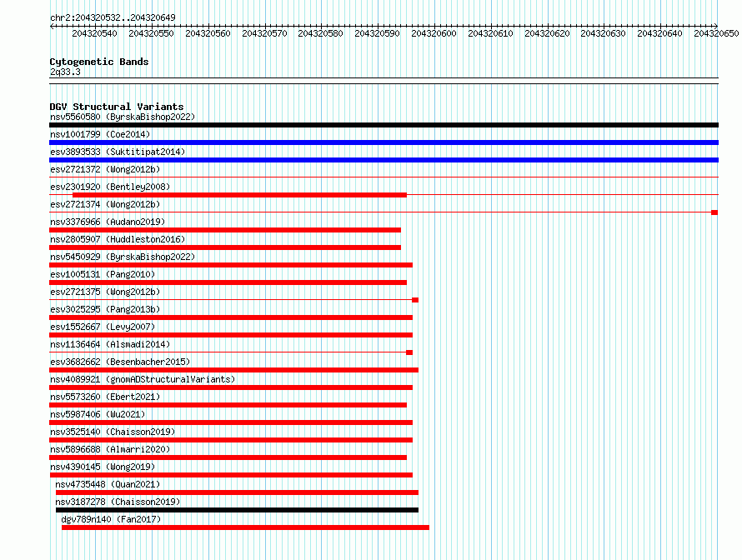Click the small red block ending esv2721374
742x560 pixels.
(x=714, y=212)
